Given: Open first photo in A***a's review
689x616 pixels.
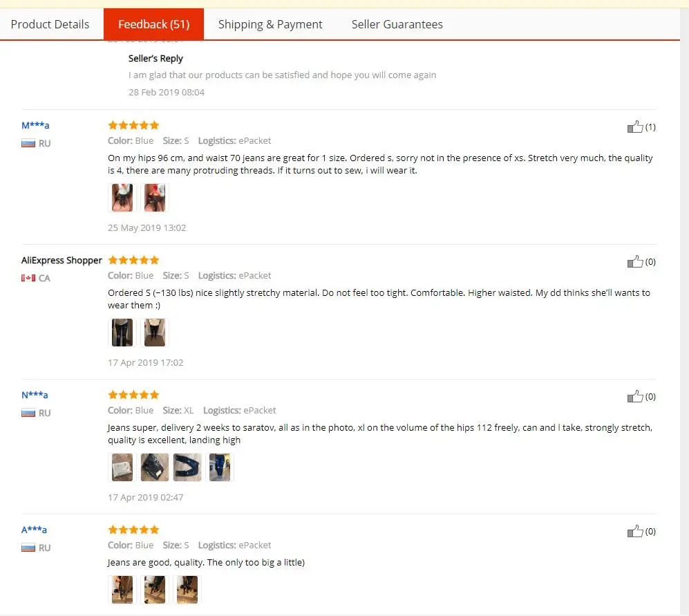Looking at the screenshot, I should 122,590.
